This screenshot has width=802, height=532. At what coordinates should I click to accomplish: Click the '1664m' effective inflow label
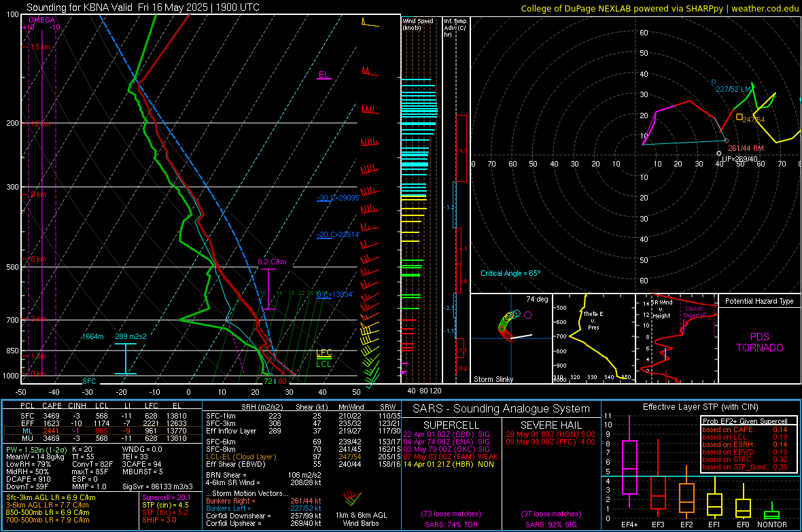coord(92,336)
